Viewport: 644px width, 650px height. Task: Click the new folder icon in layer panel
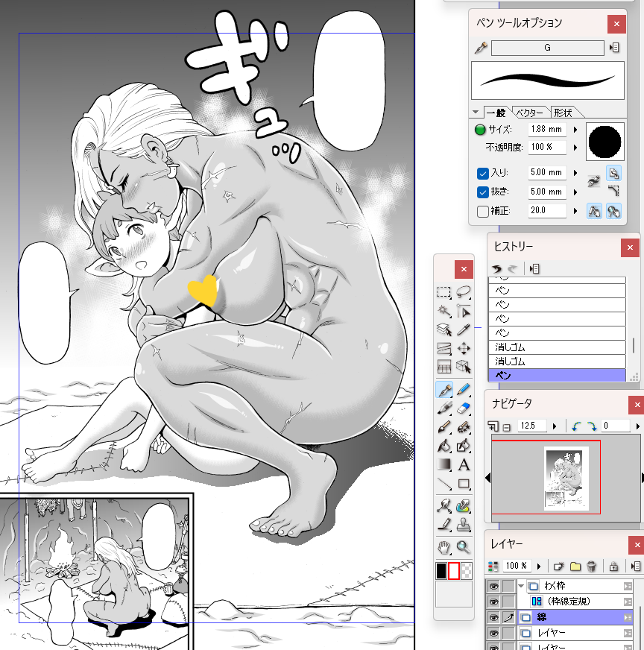point(575,566)
